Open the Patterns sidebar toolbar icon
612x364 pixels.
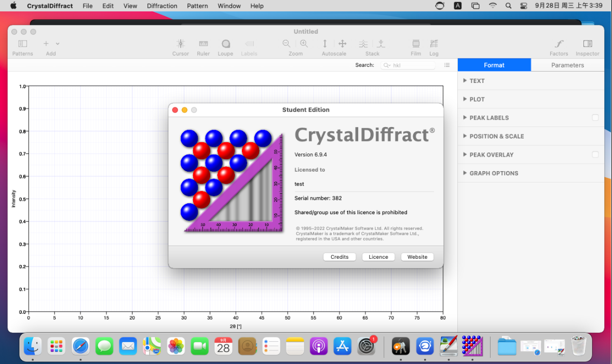coord(23,44)
